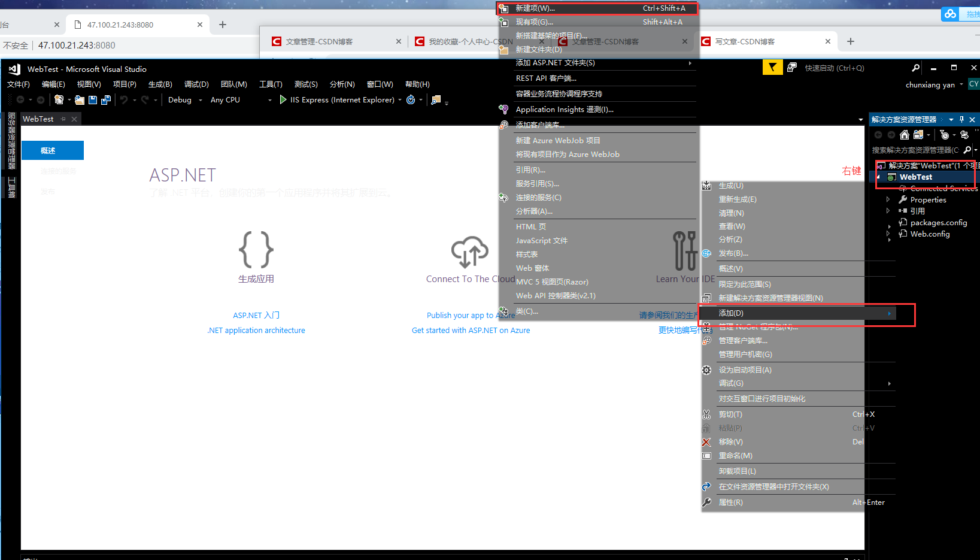Image resolution: width=980 pixels, height=560 pixels.
Task: Close the WebTest document tab
Action: [x=74, y=119]
